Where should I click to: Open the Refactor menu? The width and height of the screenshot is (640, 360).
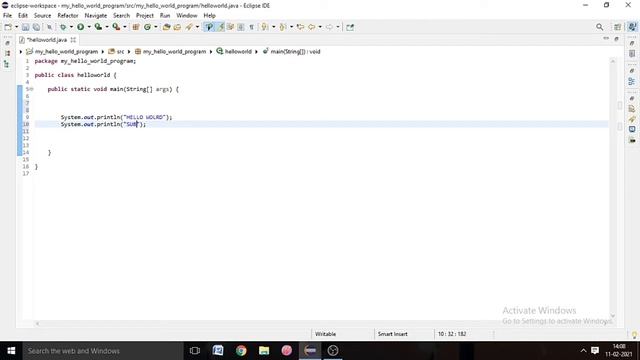(68, 16)
